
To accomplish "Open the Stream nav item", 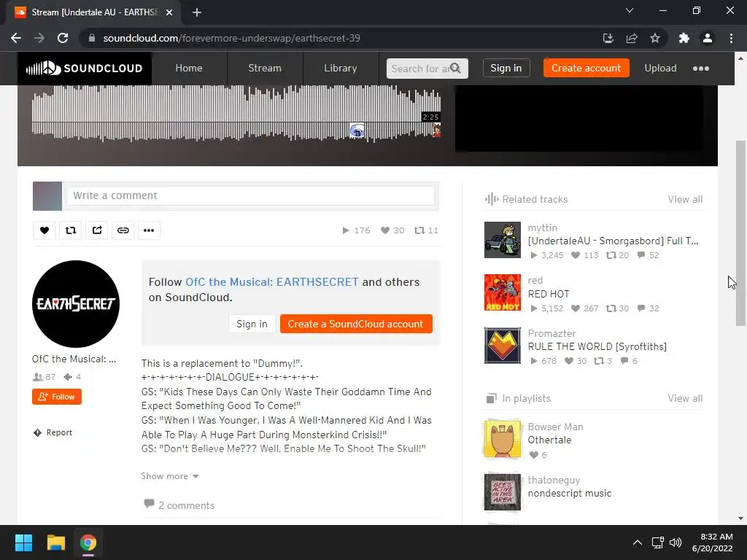I will [264, 68].
